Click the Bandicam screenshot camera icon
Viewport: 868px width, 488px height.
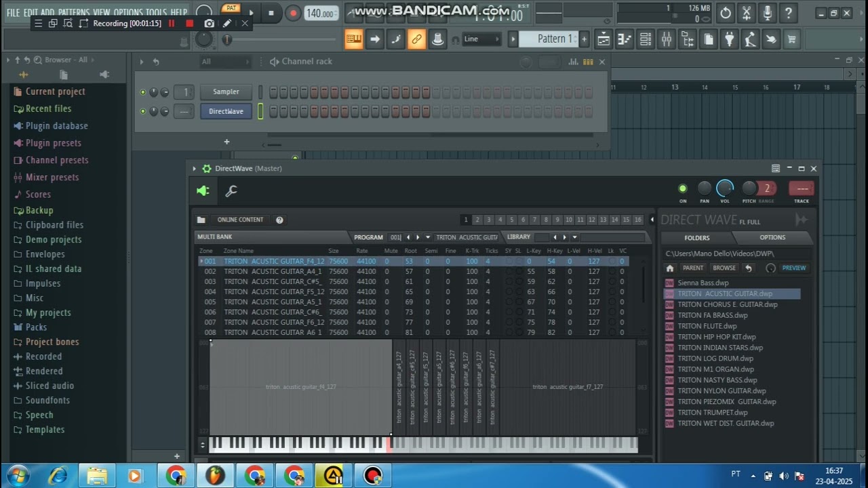[x=209, y=23]
